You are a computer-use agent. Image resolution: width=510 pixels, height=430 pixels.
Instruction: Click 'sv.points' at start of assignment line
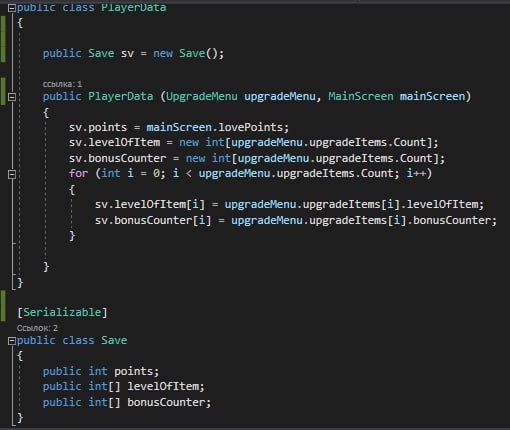[x=98, y=127]
